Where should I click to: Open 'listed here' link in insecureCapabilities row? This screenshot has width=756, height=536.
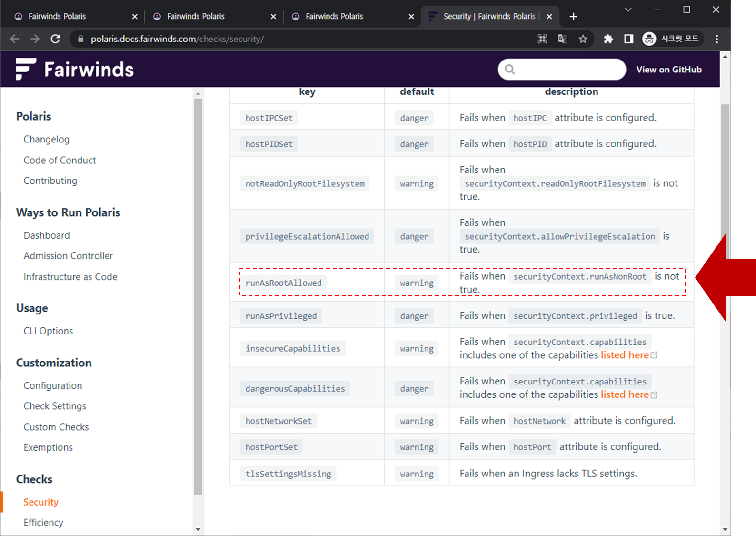pyautogui.click(x=625, y=355)
